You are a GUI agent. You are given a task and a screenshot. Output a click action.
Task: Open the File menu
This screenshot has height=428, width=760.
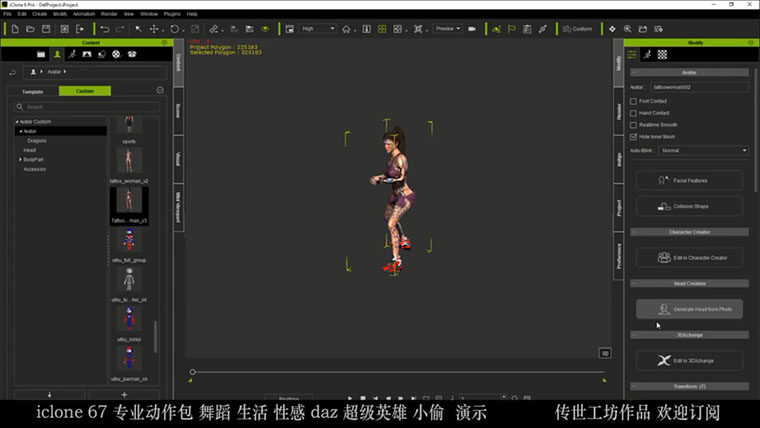point(7,14)
